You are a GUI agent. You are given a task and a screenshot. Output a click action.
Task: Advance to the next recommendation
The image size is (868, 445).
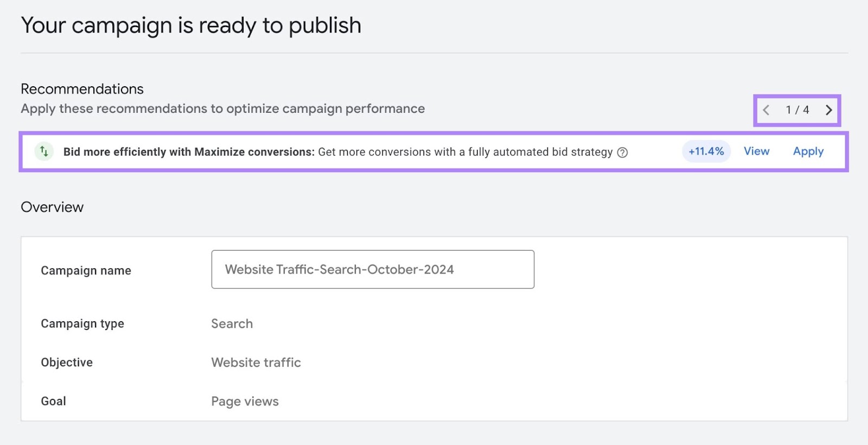(x=829, y=110)
